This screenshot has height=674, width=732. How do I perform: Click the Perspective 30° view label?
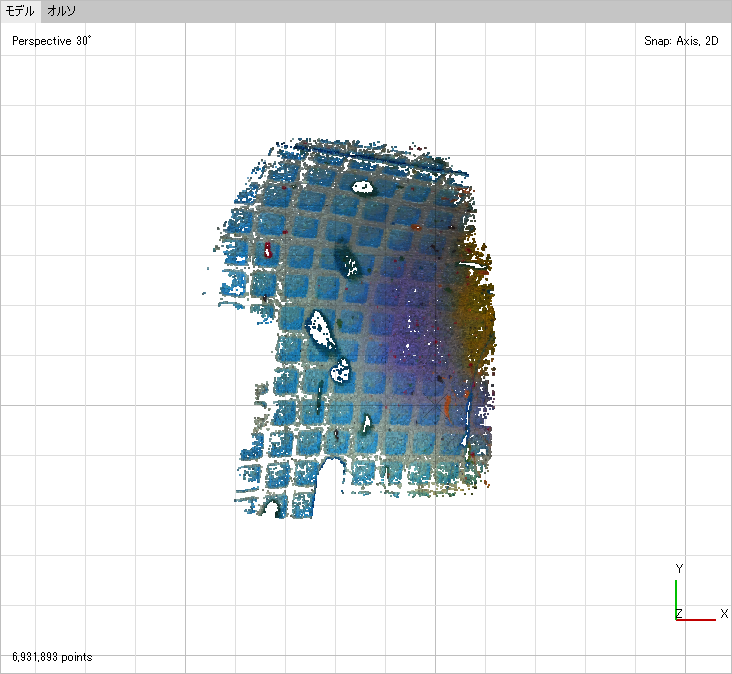[51, 41]
